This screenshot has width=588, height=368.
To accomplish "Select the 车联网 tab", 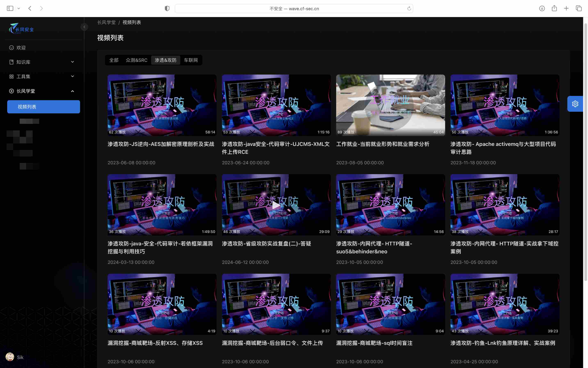I will coord(191,60).
